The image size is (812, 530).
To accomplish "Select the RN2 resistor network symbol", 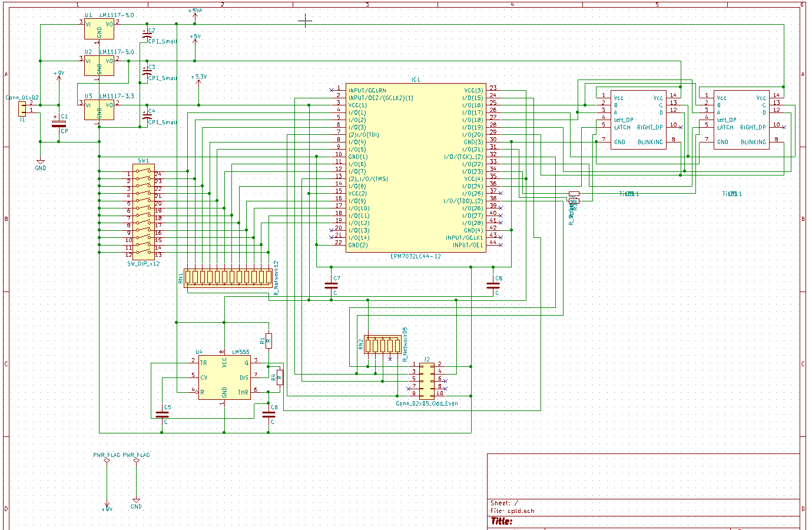I will click(382, 344).
